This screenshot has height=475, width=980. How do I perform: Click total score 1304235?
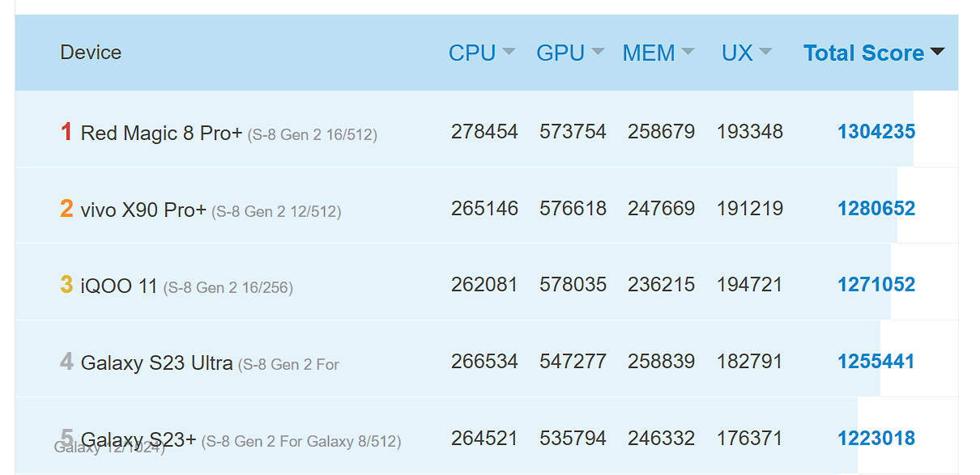876,131
